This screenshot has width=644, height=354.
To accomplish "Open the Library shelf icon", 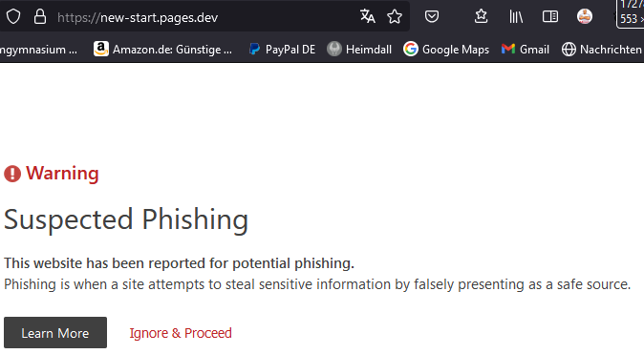I will tap(516, 17).
